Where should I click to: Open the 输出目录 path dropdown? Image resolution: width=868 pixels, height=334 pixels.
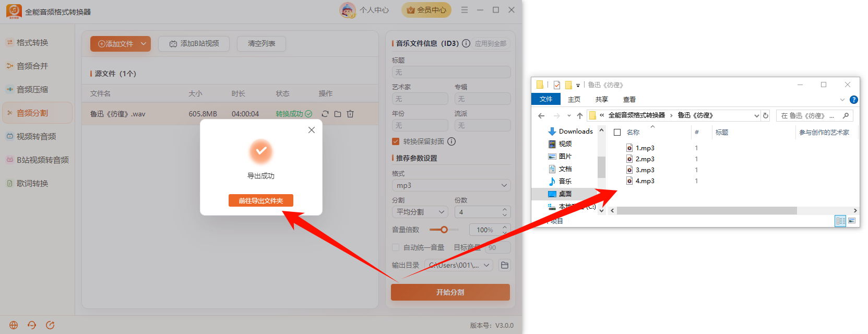point(459,265)
